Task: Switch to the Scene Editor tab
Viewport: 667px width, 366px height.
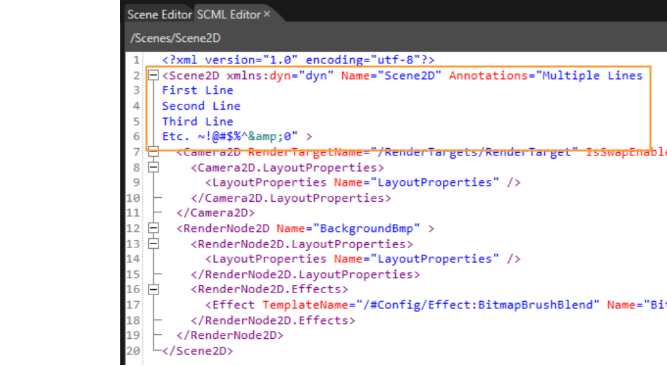Action: point(160,15)
